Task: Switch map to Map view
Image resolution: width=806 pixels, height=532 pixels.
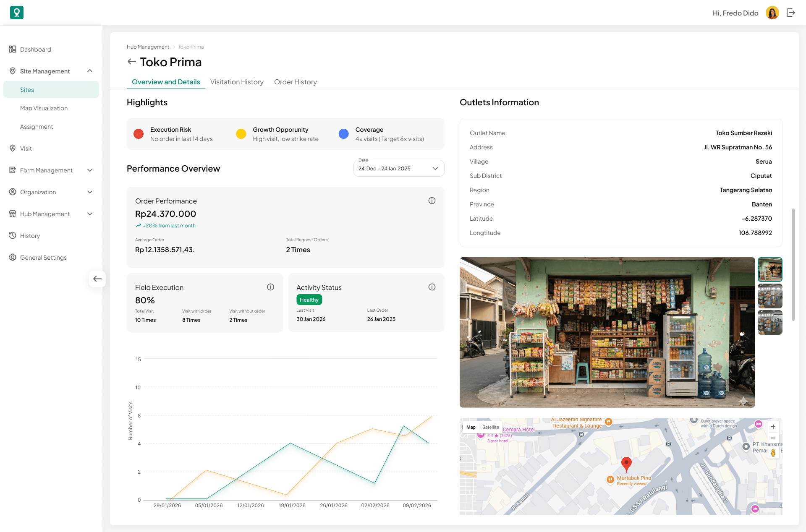Action: (x=471, y=427)
